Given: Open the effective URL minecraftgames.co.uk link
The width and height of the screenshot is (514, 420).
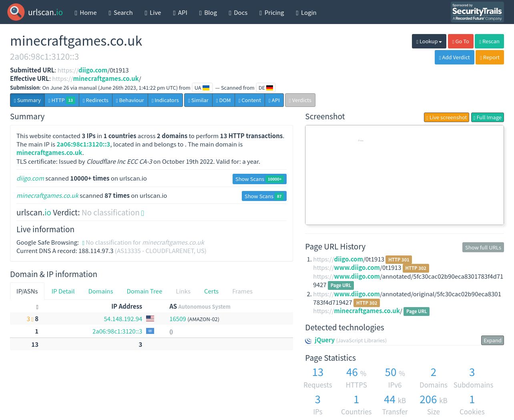Looking at the screenshot, I should [96, 78].
